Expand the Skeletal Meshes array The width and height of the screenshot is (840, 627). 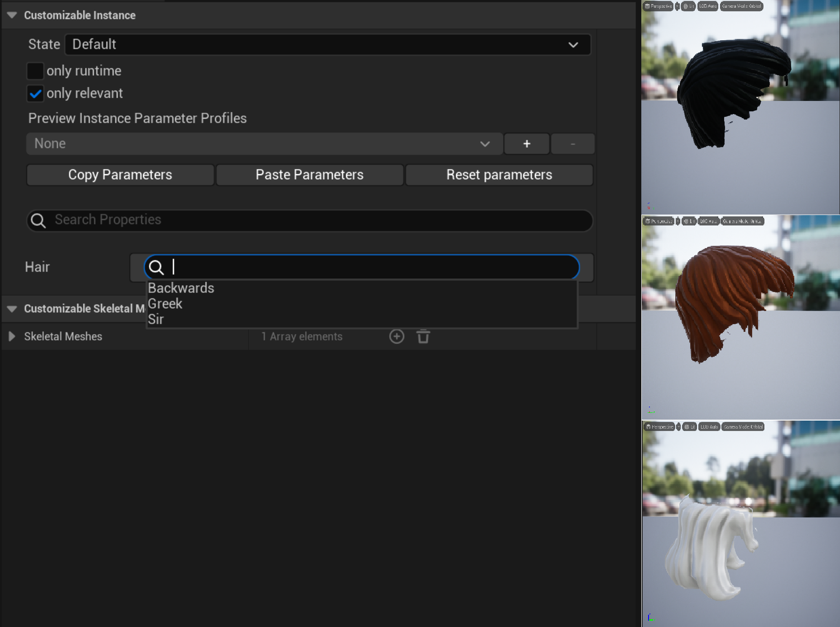[12, 336]
